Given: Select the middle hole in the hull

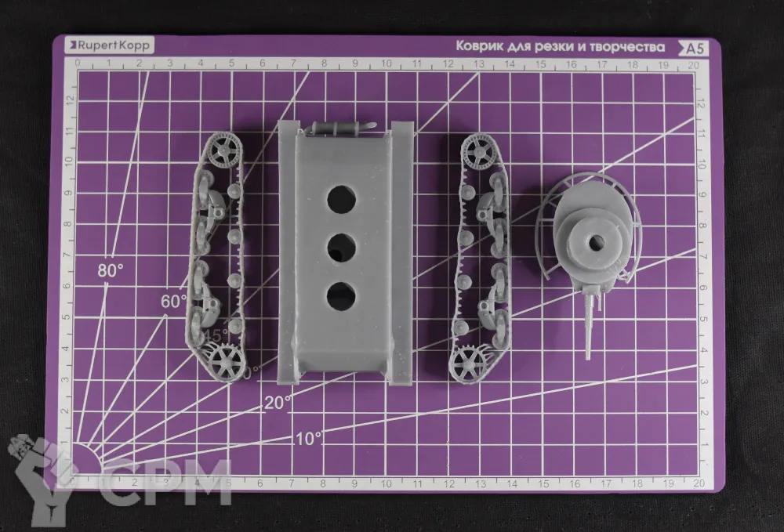Looking at the screenshot, I should [340, 248].
